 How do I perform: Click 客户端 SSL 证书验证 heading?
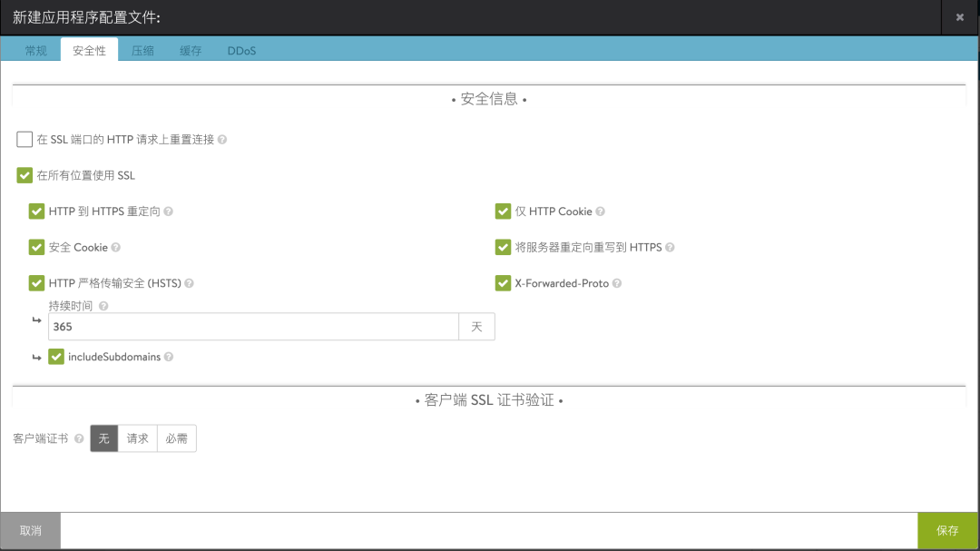click(489, 400)
